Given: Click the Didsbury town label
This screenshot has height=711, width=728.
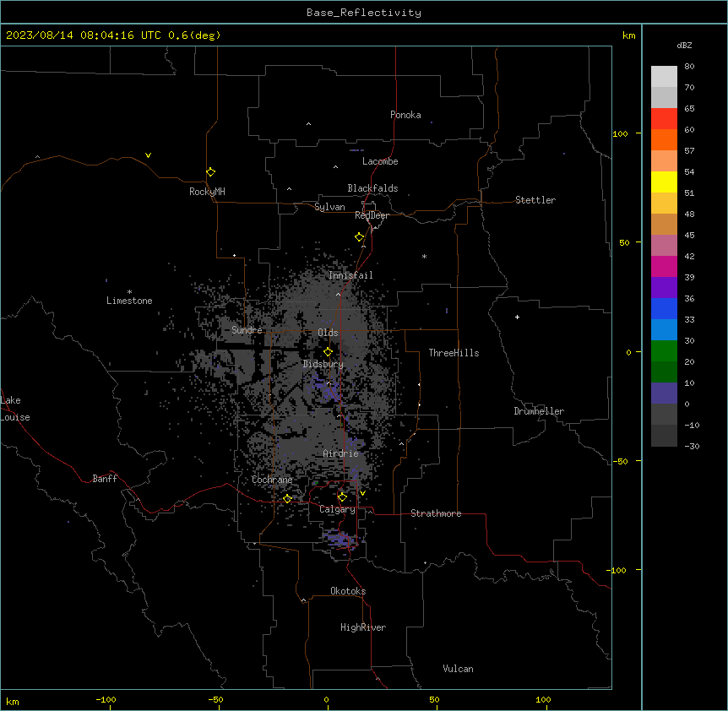Looking at the screenshot, I should 323,364.
